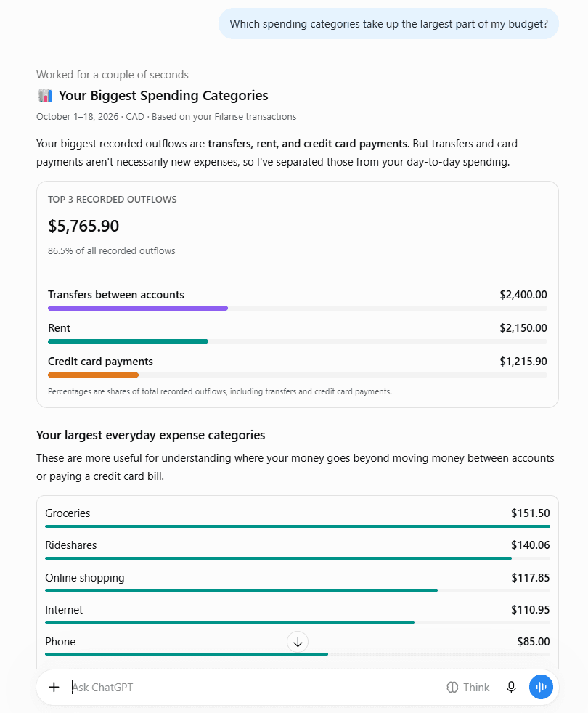Click the Phone expense label
The height and width of the screenshot is (713, 588).
(60, 642)
